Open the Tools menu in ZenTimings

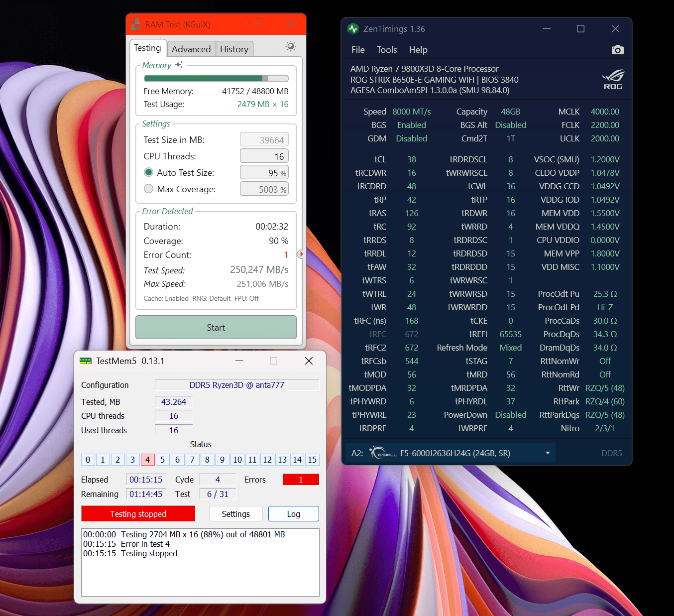387,50
